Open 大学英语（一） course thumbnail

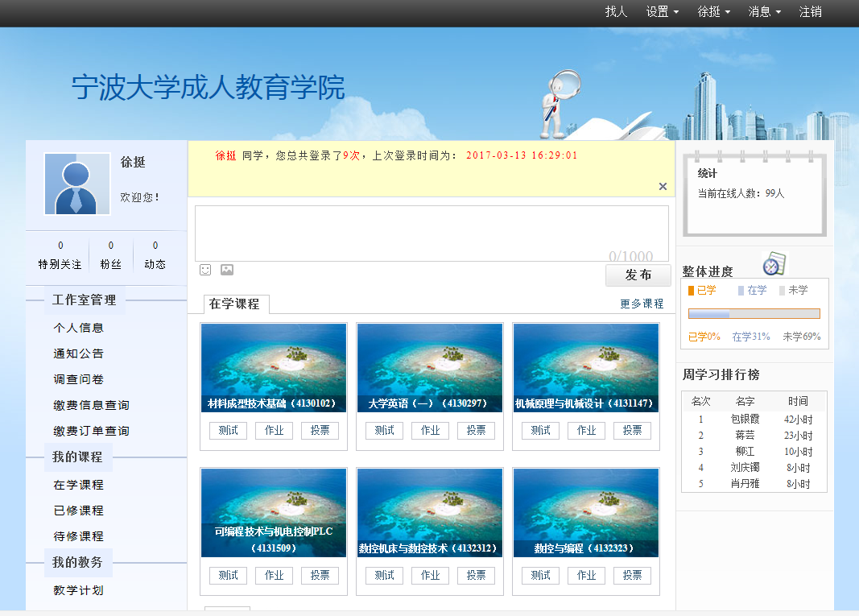click(x=430, y=368)
